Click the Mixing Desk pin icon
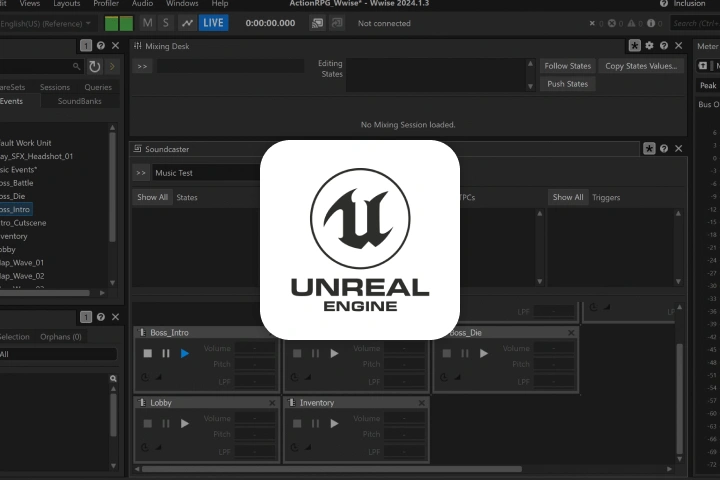 [635, 45]
